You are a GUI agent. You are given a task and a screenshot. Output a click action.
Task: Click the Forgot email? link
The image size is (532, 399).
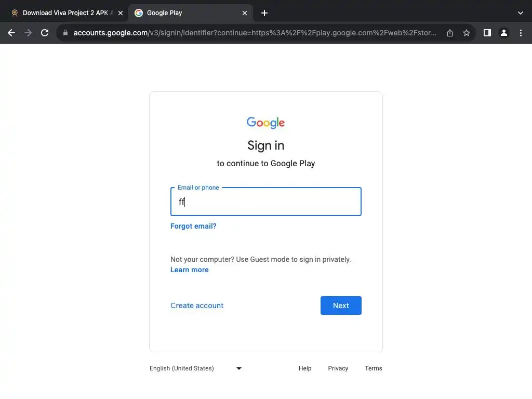click(x=193, y=226)
